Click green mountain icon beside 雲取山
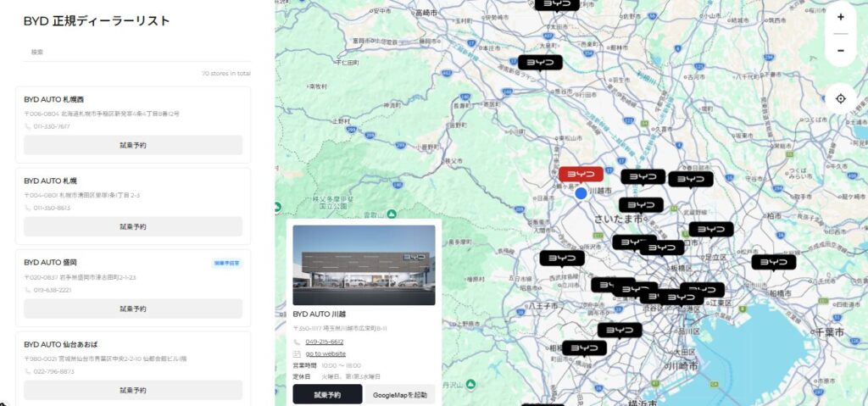The height and width of the screenshot is (406, 868). (x=392, y=214)
